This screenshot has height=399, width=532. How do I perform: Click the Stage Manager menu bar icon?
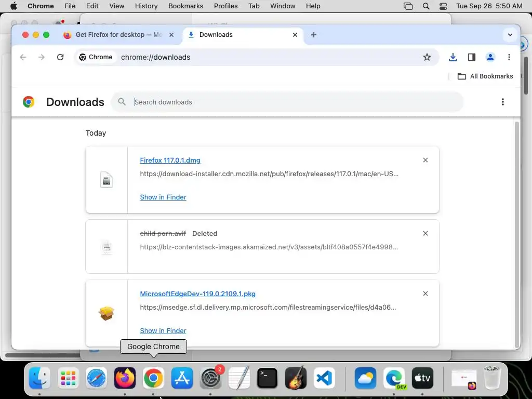tap(408, 6)
